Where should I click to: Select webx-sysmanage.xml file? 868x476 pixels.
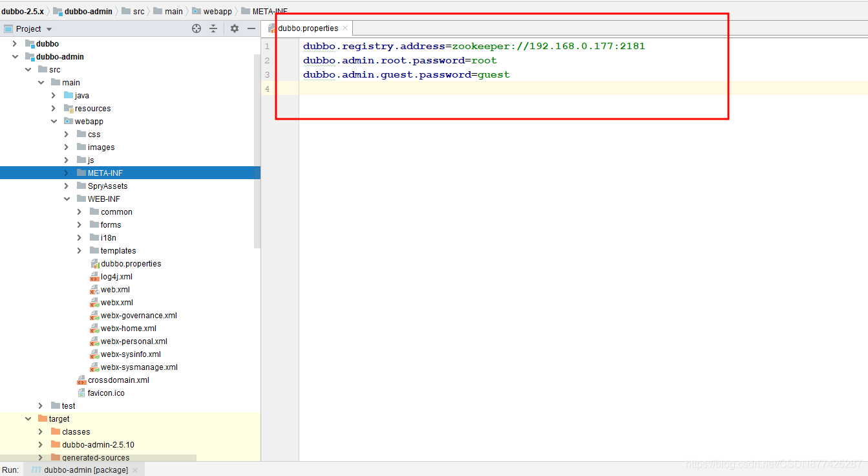134,367
